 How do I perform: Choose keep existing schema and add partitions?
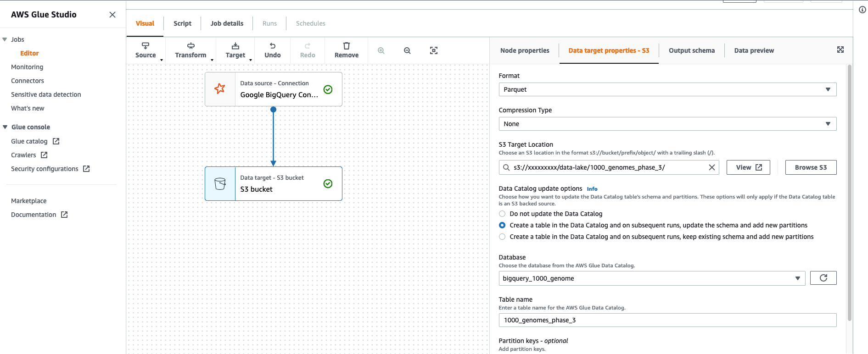[502, 237]
